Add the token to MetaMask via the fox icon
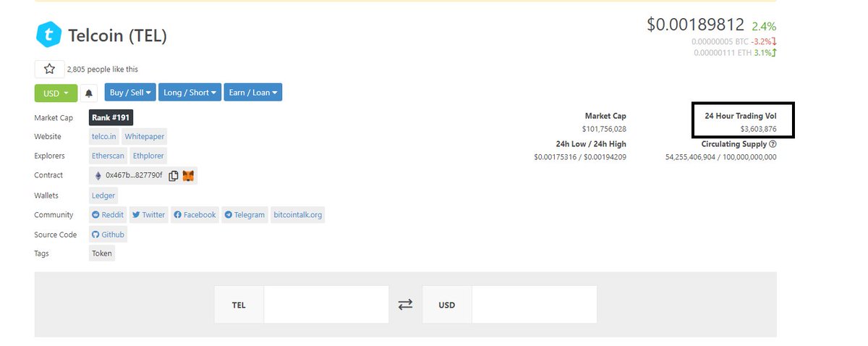The width and height of the screenshot is (868, 346). (188, 175)
